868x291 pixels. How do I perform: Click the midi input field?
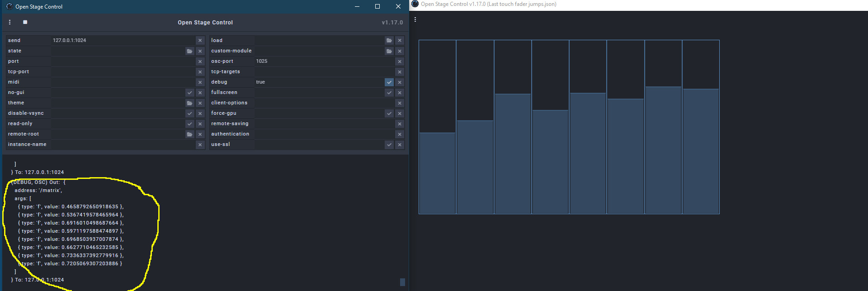123,82
